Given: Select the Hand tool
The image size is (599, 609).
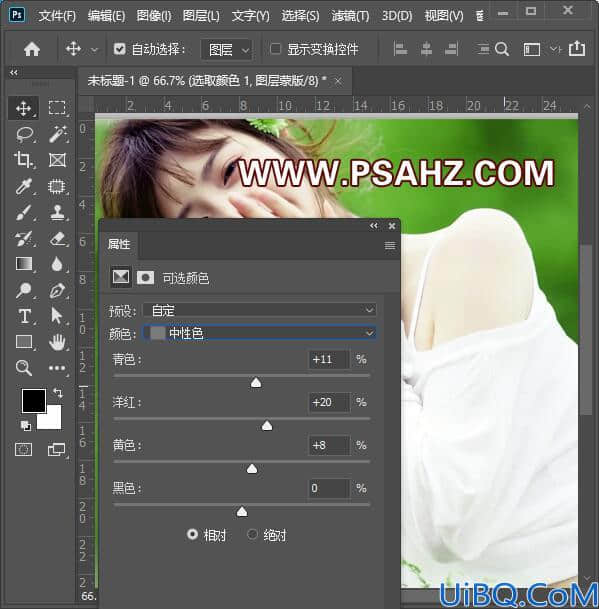Looking at the screenshot, I should click(x=57, y=342).
